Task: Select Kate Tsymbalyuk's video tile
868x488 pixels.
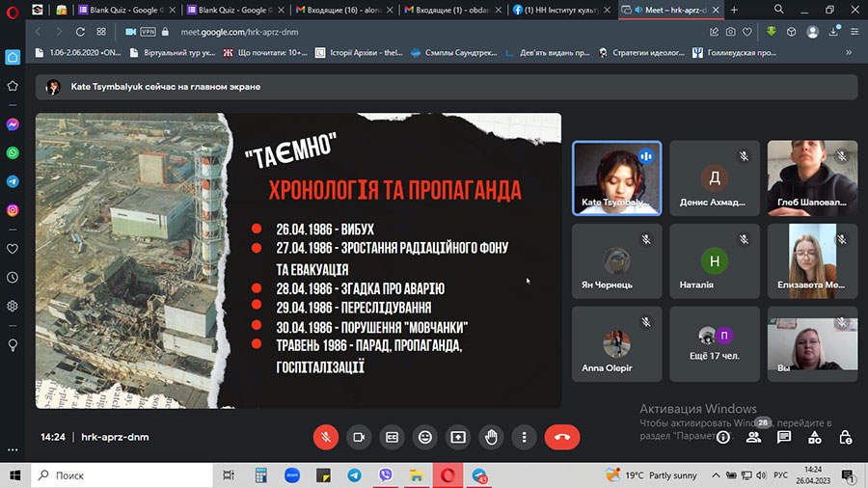Action: pyautogui.click(x=616, y=177)
